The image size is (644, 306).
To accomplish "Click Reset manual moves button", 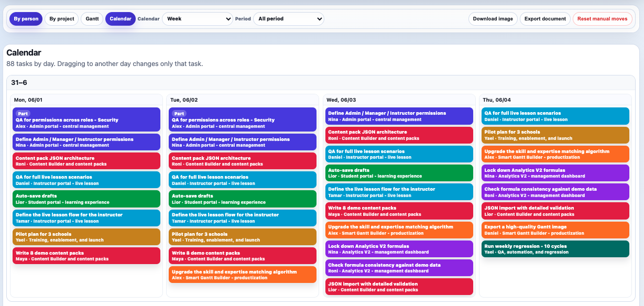I will coord(603,19).
